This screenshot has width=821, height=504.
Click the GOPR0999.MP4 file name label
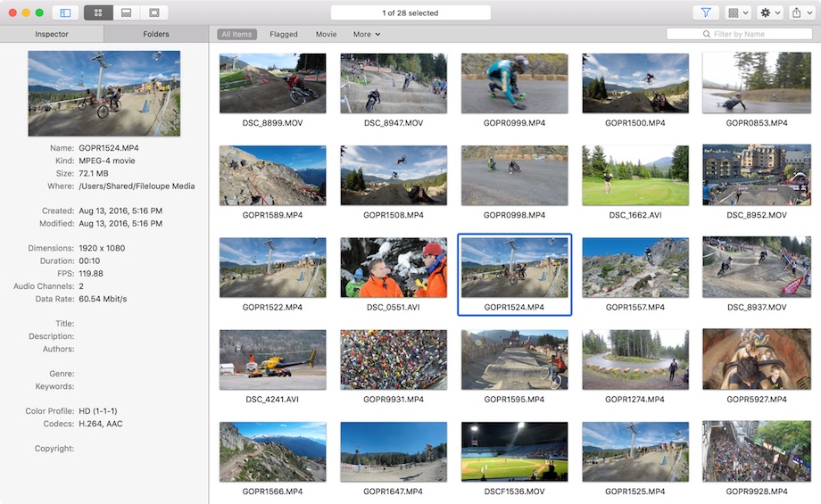point(514,123)
